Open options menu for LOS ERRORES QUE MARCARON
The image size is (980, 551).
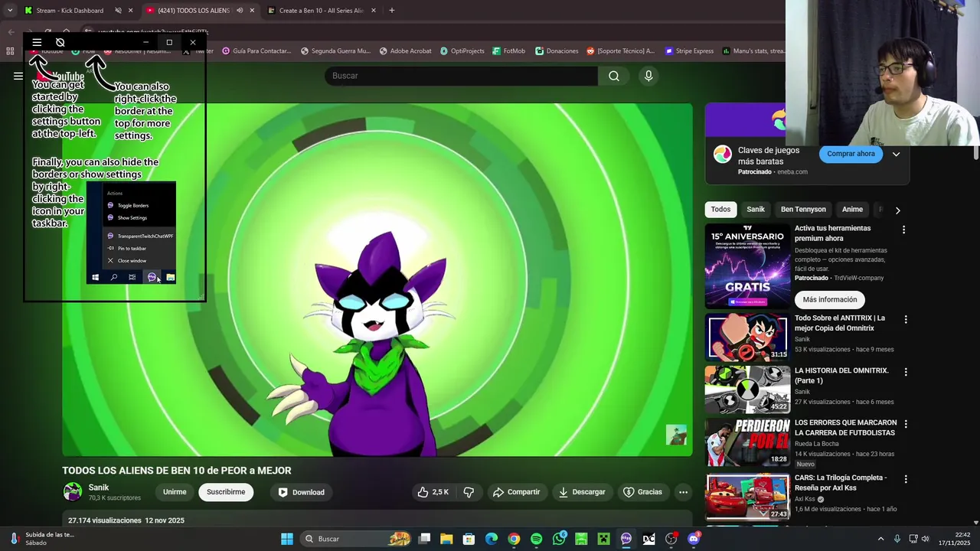906,424
